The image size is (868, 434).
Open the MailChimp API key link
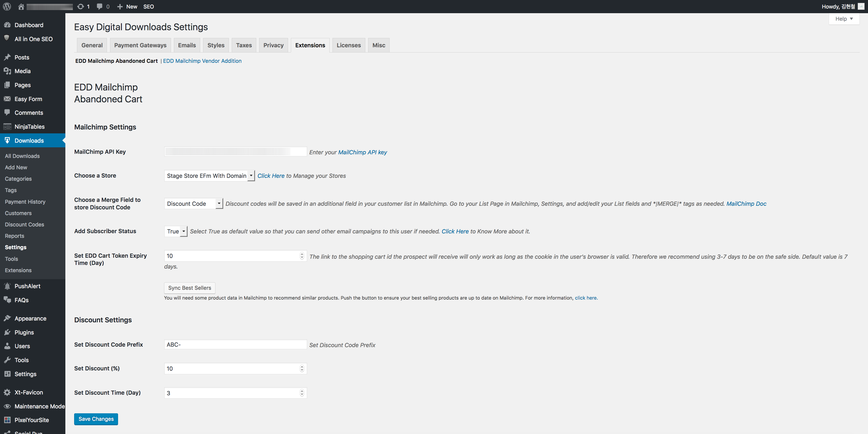[x=362, y=153]
